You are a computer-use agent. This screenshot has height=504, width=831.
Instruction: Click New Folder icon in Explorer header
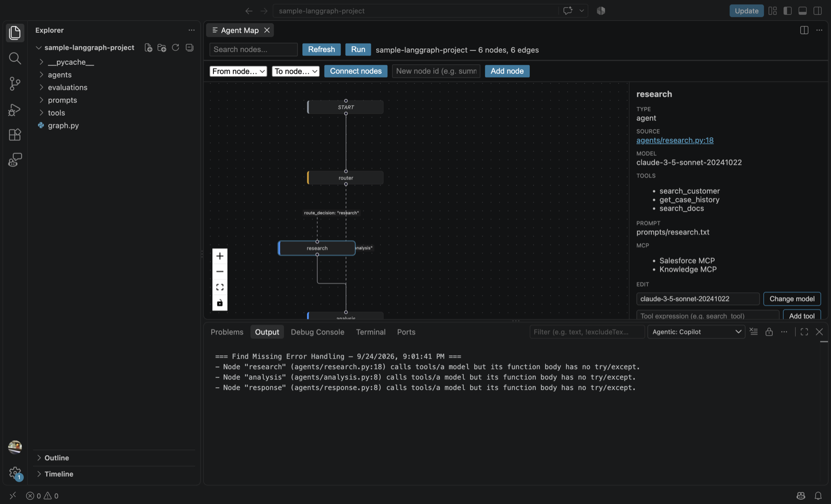[x=162, y=48]
